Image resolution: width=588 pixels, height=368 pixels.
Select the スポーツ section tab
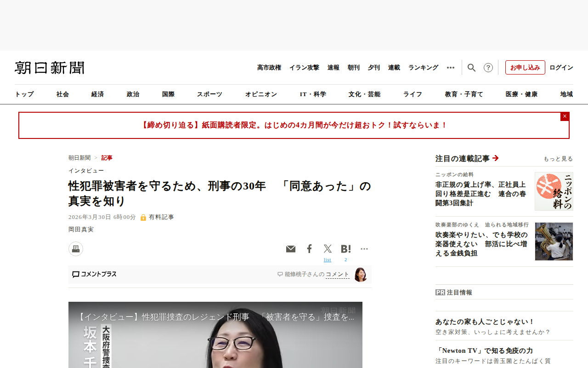click(x=210, y=94)
